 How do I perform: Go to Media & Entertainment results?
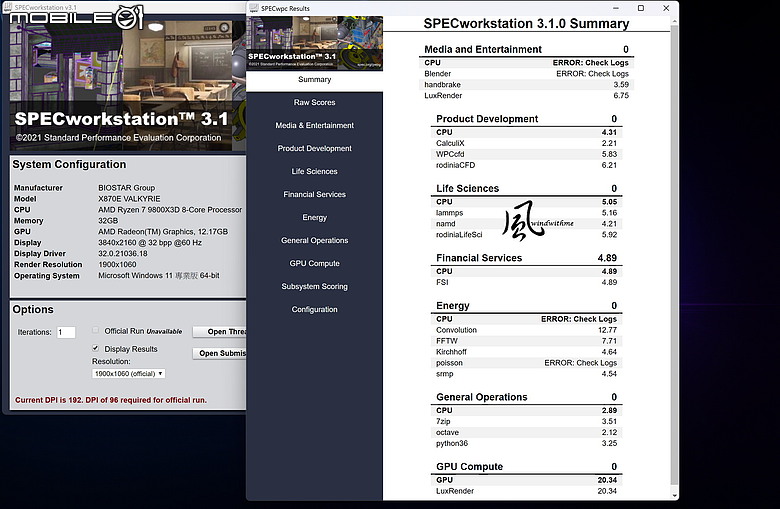point(314,125)
